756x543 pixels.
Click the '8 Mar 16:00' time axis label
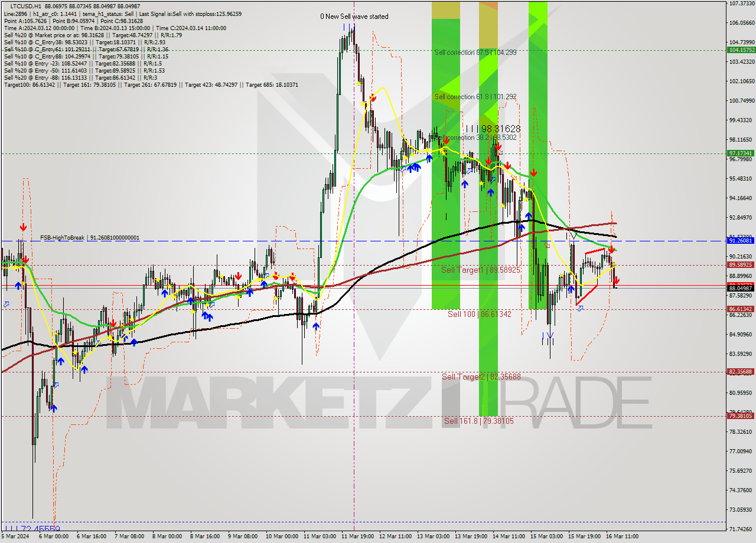205,537
